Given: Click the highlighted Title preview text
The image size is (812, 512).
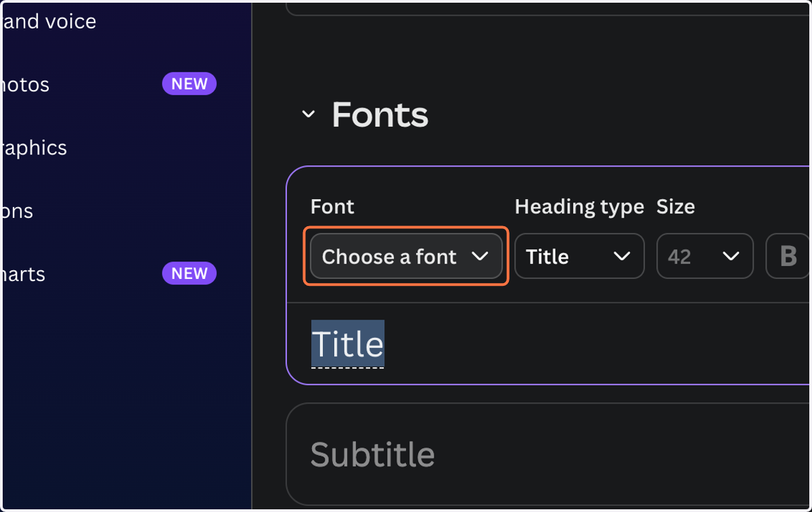Looking at the screenshot, I should 347,345.
